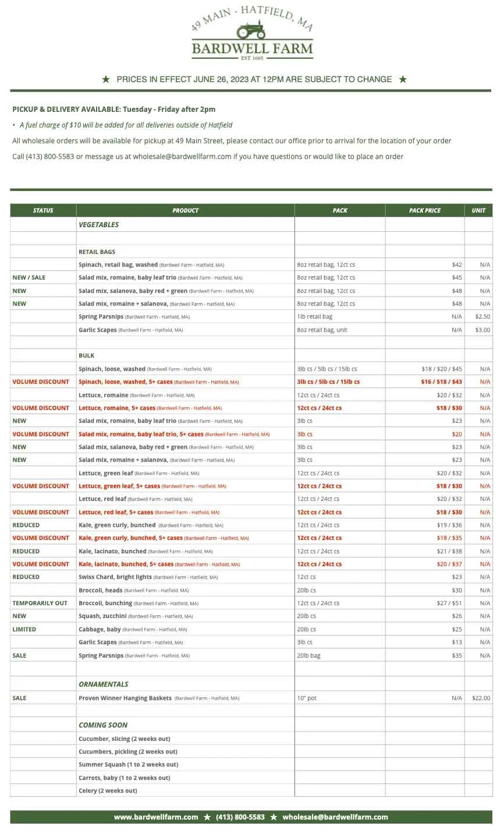Select the COMING SOON section heading
Screen dimensions: 504x833
(x=103, y=725)
